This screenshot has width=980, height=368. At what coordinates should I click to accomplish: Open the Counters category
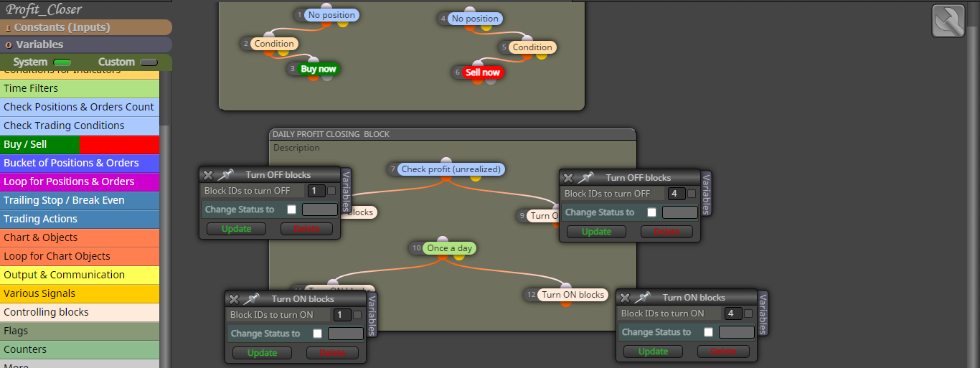[x=80, y=350]
